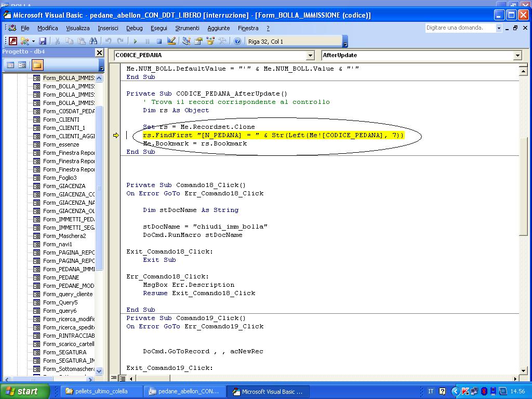Click the Redo arrow icon
The width and height of the screenshot is (532, 399).
click(x=120, y=41)
